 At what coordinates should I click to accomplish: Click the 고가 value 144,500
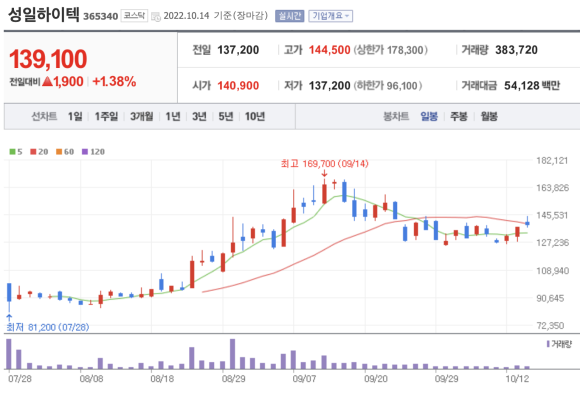pos(330,50)
